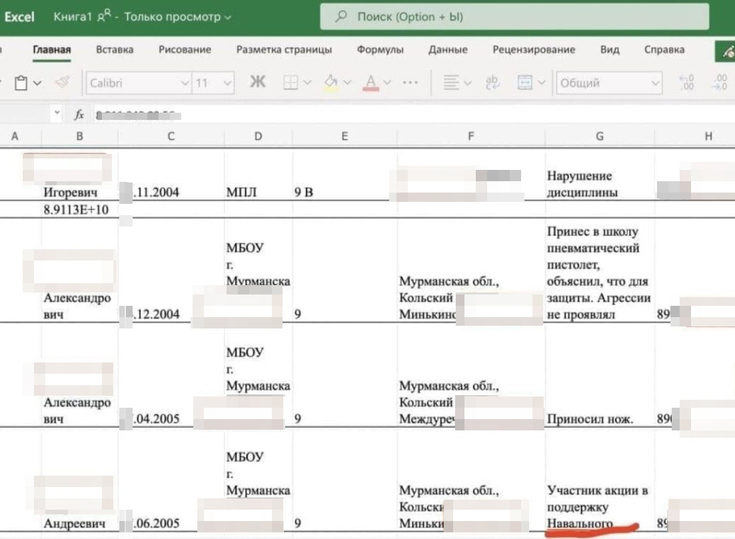Click the wrap text icon
735x539 pixels.
(x=493, y=84)
